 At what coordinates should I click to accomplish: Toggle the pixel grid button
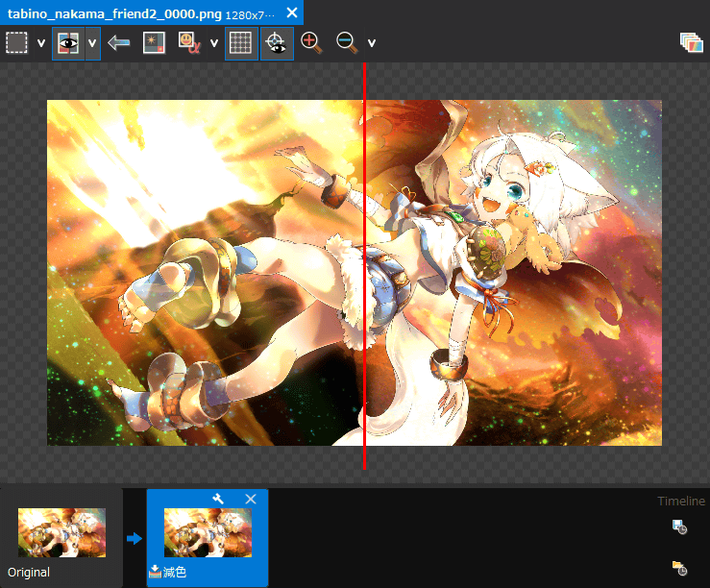241,43
